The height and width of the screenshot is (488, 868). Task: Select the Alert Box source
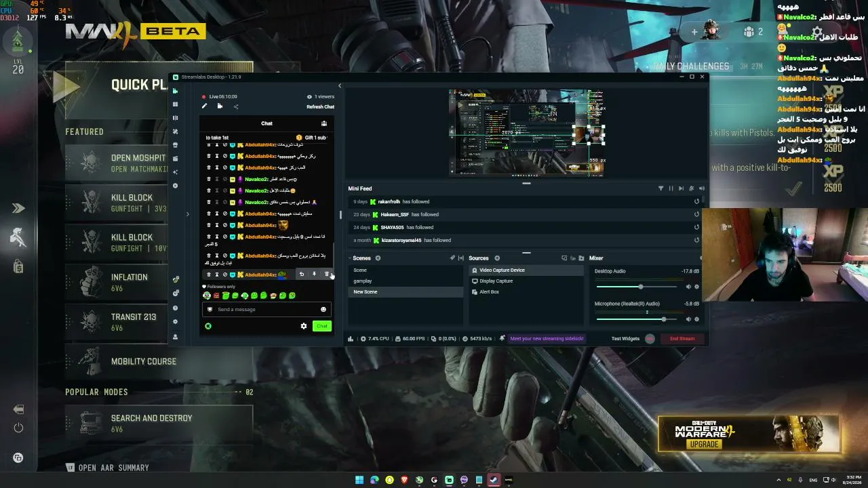(x=526, y=291)
